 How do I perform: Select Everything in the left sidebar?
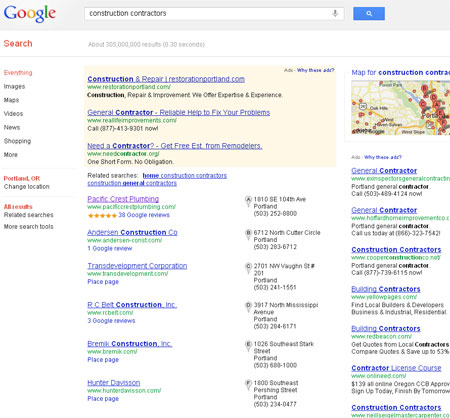point(18,73)
